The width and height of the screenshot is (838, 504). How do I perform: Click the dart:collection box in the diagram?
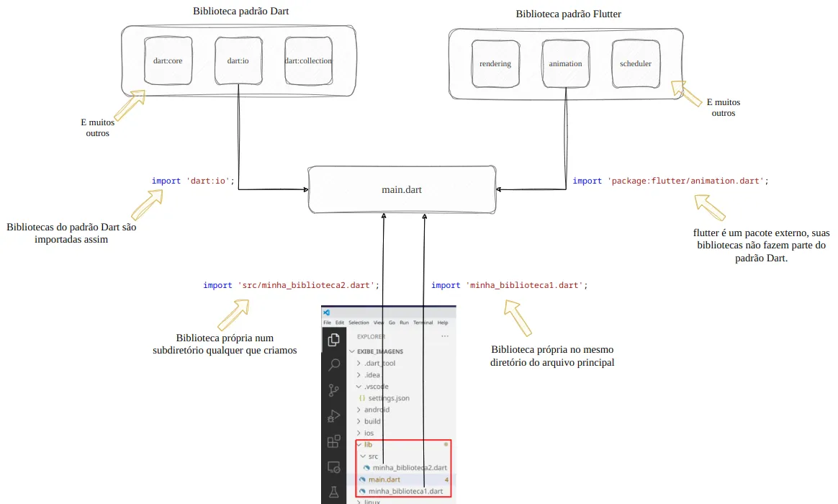308,61
